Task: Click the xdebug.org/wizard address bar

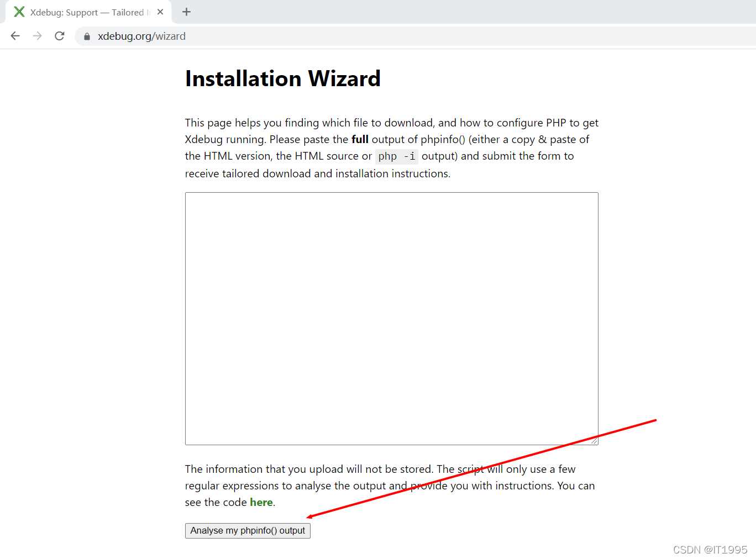Action: coord(414,36)
